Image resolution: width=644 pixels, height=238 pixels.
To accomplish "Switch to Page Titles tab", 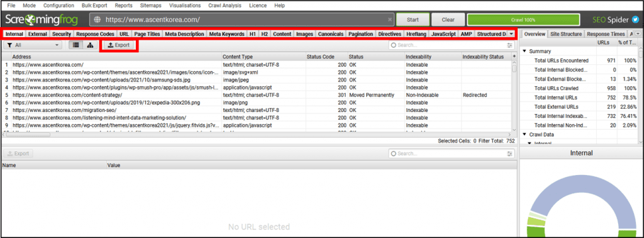I will pyautogui.click(x=147, y=34).
